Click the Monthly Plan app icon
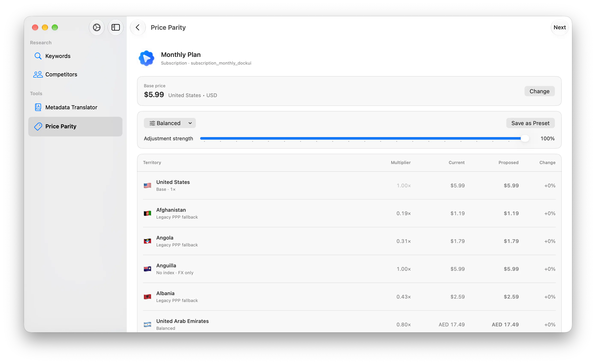 pyautogui.click(x=146, y=58)
